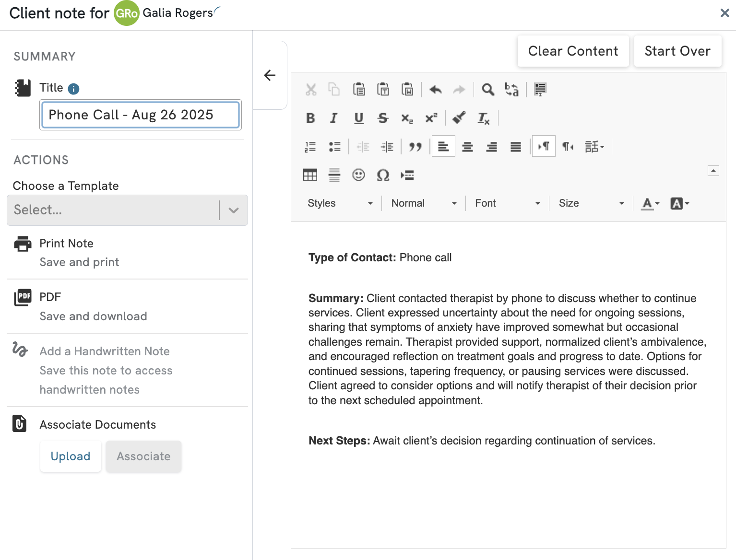Toggle align left paragraph alignment
The image size is (736, 560).
click(x=443, y=147)
